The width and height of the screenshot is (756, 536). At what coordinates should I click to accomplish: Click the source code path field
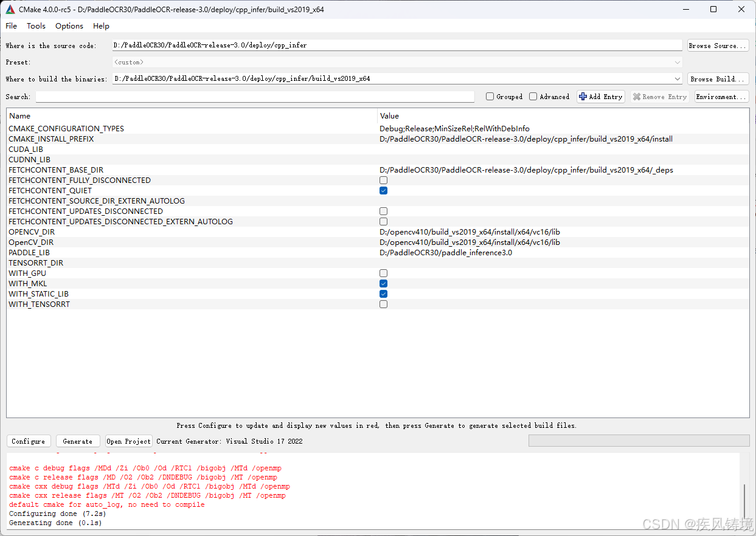397,46
